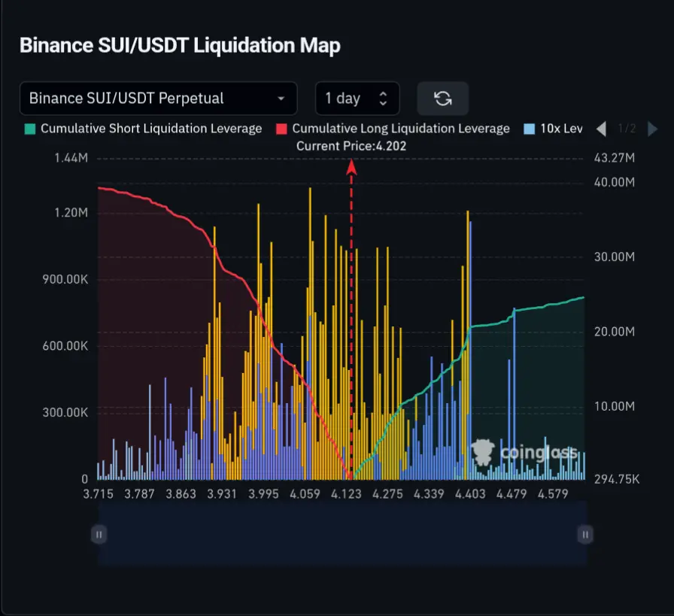This screenshot has width=674, height=616.
Task: Click the left axis value 900.00K
Action: point(65,279)
